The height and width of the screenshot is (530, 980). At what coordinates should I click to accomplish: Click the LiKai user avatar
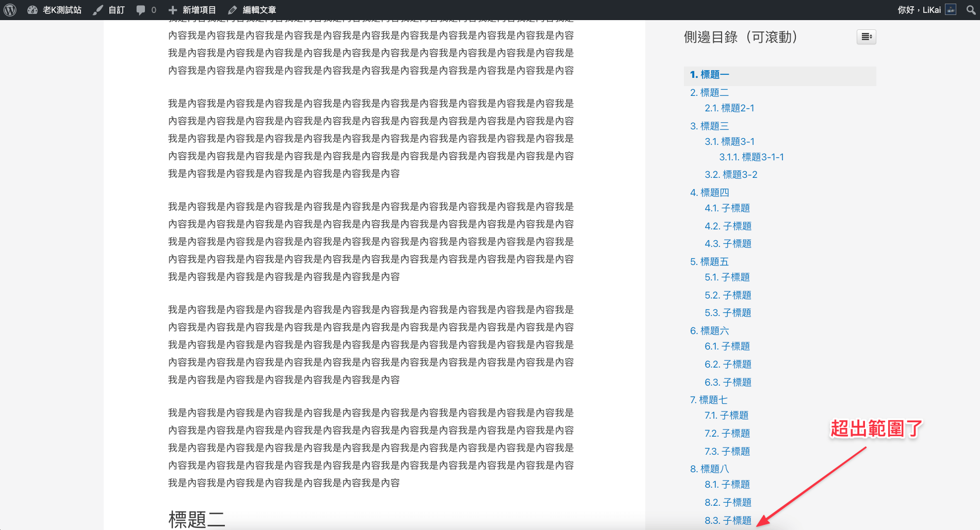[951, 9]
